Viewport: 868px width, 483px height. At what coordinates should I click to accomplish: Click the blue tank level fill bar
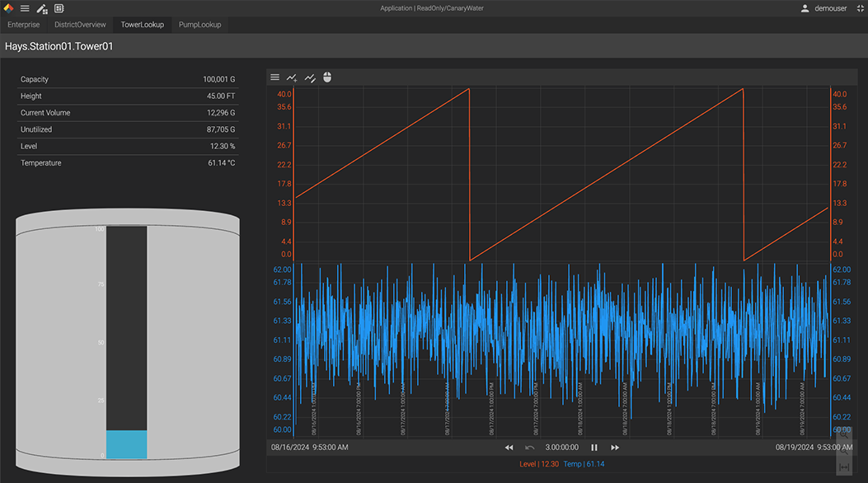(x=127, y=444)
